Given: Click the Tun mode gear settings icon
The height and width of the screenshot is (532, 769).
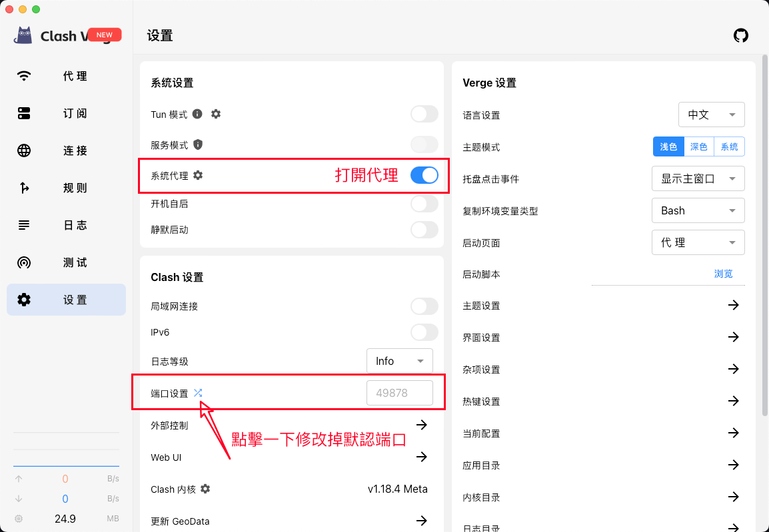Looking at the screenshot, I should click(216, 114).
